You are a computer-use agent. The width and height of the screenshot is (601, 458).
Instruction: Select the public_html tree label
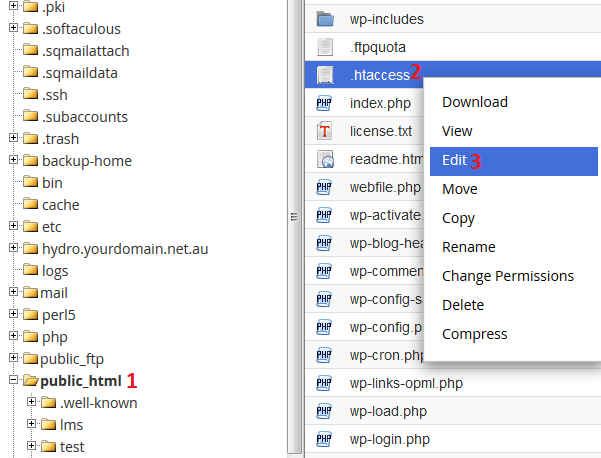(81, 381)
